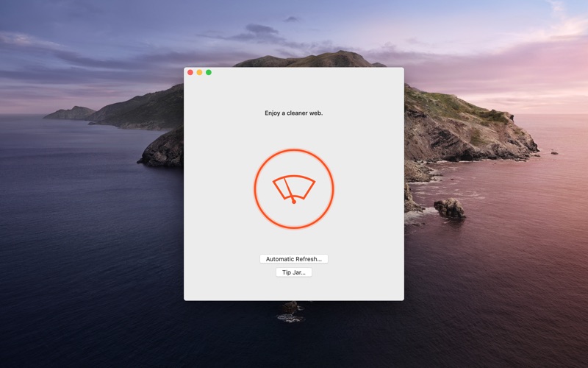Open the Automatic Refresh settings
Viewport: 588px width, 368px height.
click(x=293, y=259)
